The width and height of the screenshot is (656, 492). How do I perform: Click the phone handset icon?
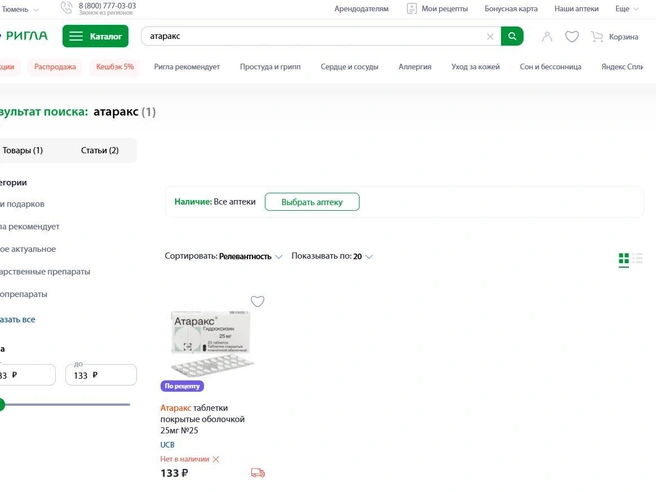point(66,8)
